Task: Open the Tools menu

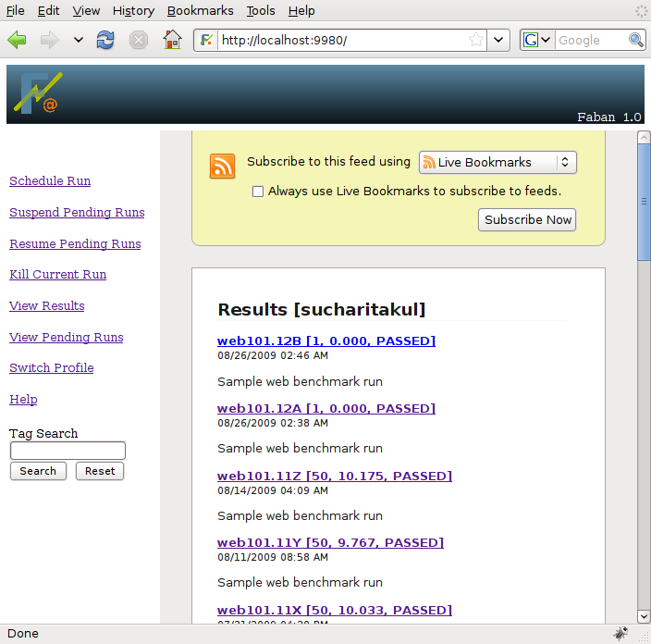Action: 261,10
